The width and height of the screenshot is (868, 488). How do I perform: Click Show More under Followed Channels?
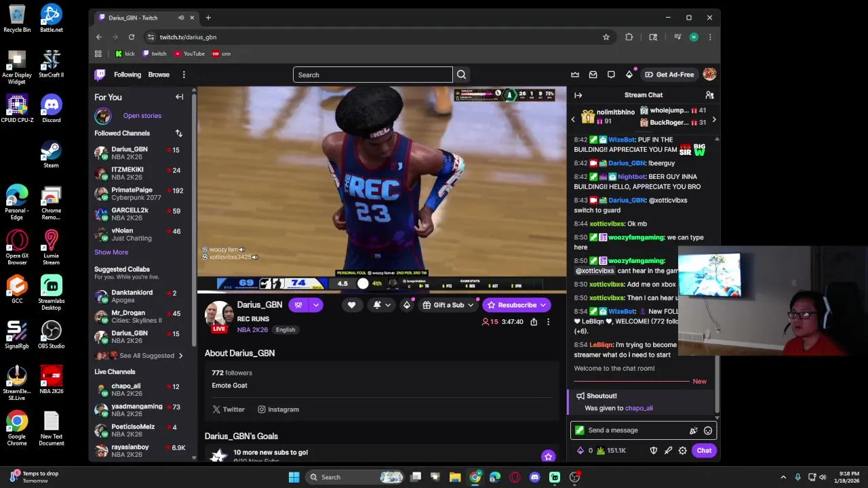click(111, 252)
